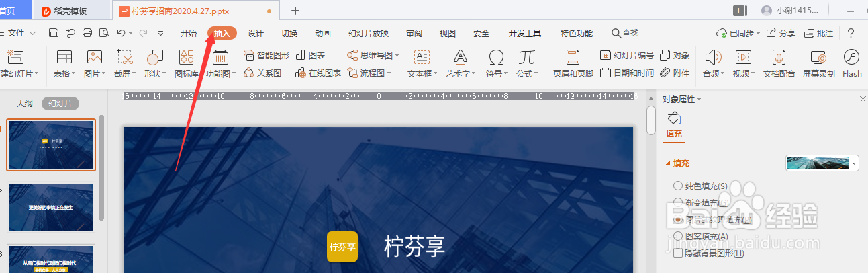The image size is (868, 273).
Task: Insert an 对象 object
Action: click(x=675, y=55)
